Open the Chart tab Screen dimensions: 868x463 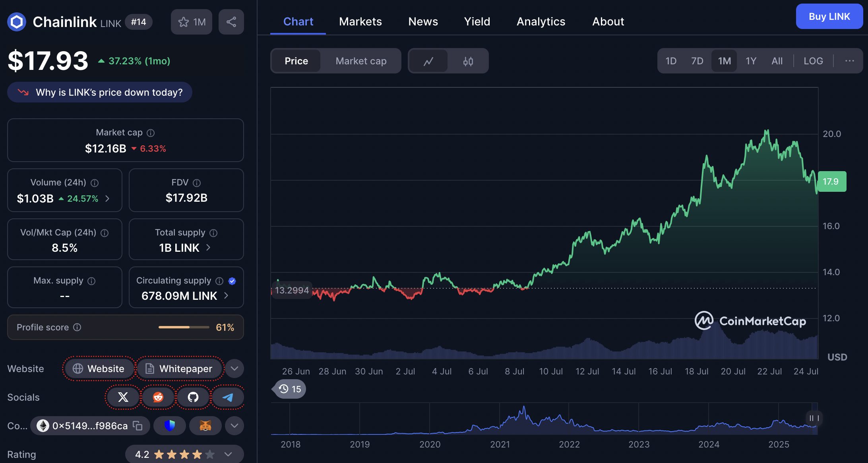pos(298,21)
